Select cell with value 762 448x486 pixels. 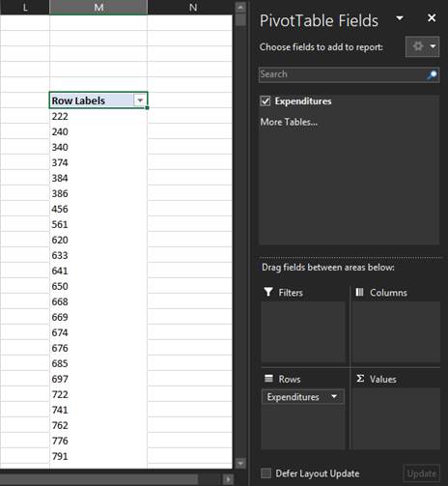pos(98,425)
